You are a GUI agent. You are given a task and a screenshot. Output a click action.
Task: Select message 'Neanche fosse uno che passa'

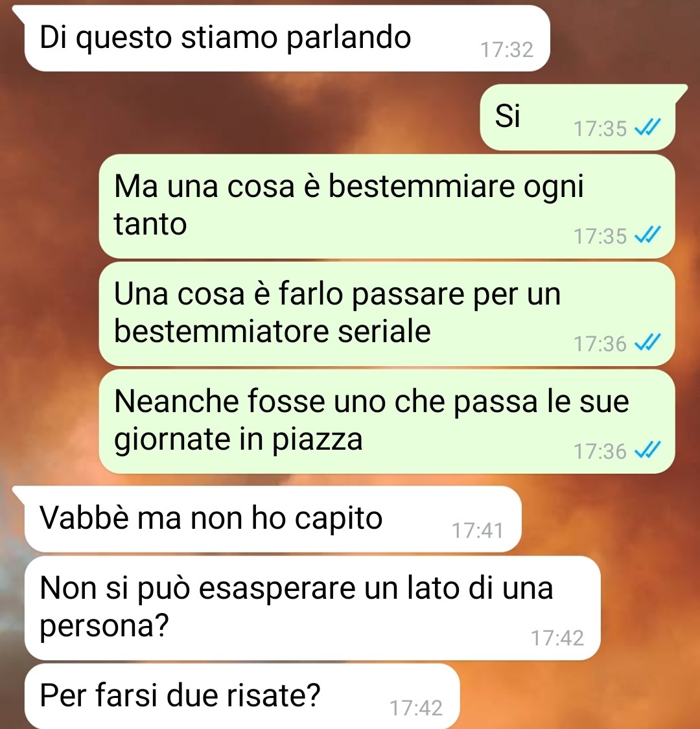point(387,422)
